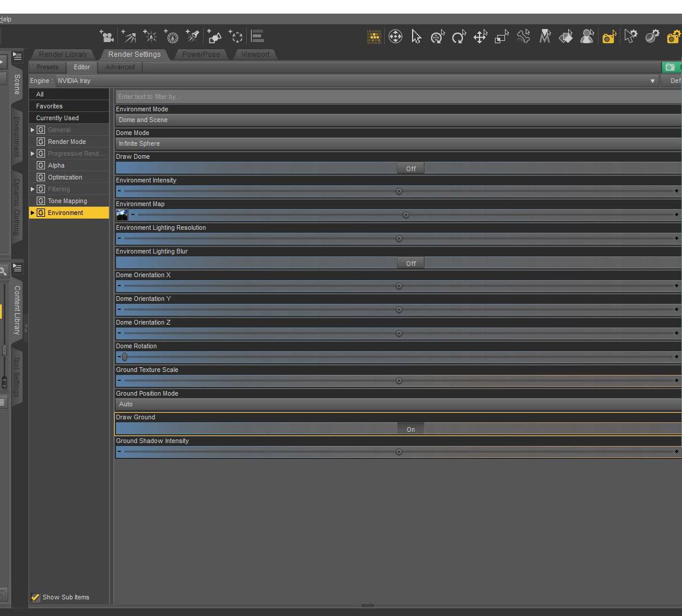Select the Surface Selection tool icon
Viewport: 682px width, 616px height.
click(566, 37)
